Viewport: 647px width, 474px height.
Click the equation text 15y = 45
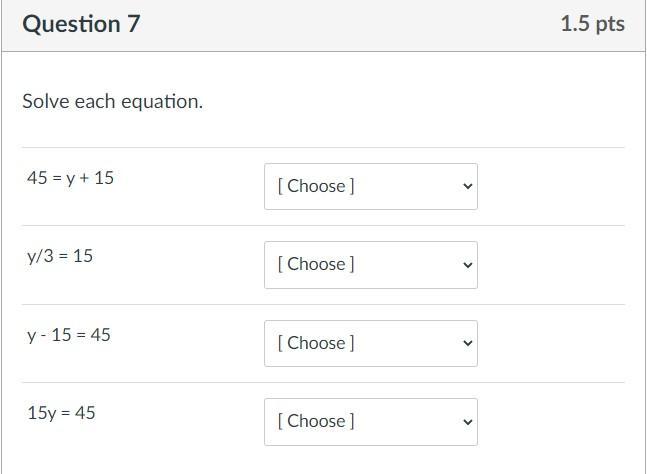coord(62,413)
